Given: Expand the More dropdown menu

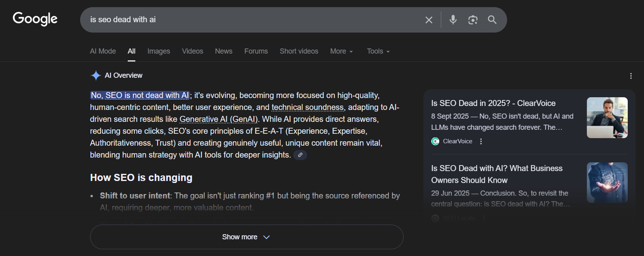Looking at the screenshot, I should [341, 51].
